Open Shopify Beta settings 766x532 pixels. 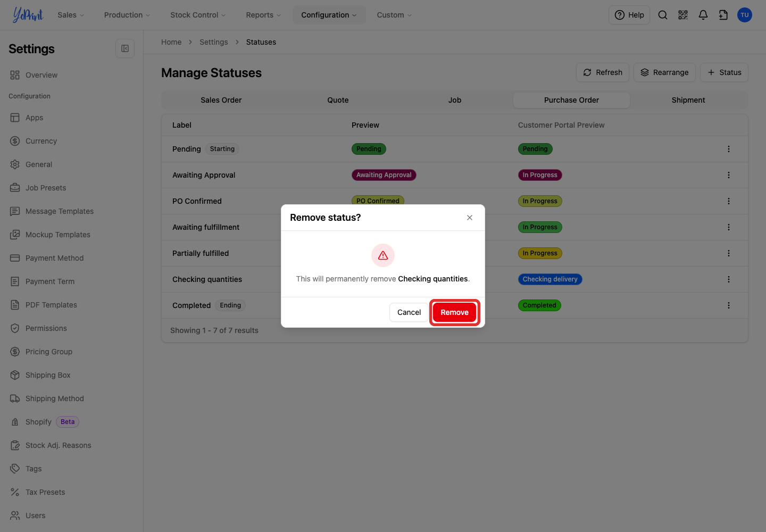click(71, 422)
